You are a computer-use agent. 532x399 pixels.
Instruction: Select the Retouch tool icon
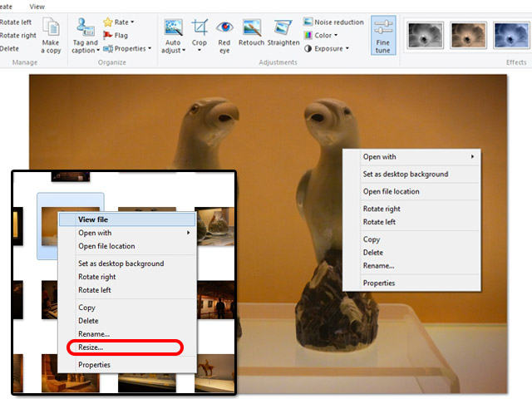251,27
